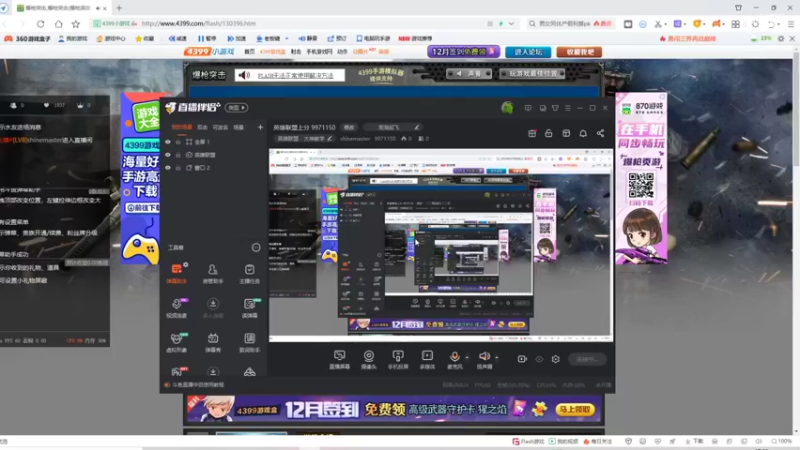Viewport: 800px width, 450px height.
Task: Toggle 声音 sound button in game header
Action: 469,73
